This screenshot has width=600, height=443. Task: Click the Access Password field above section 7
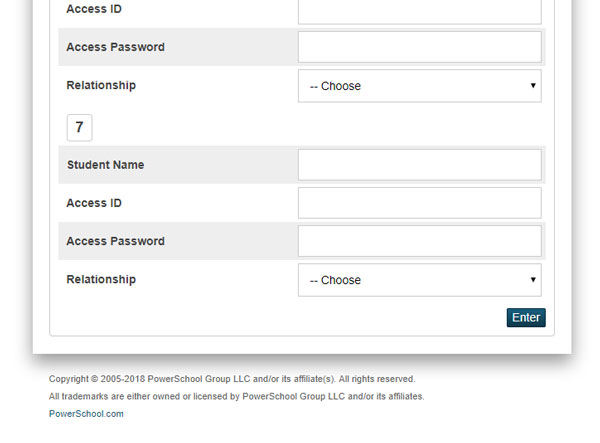point(419,47)
